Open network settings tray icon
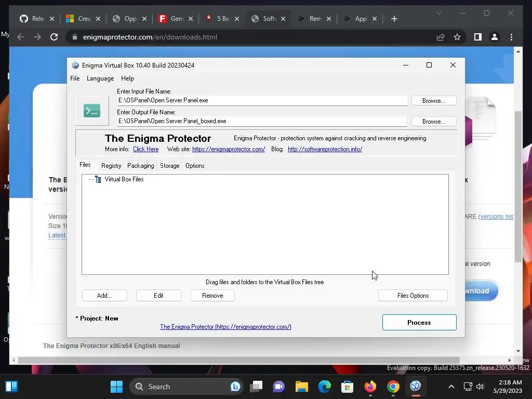 pos(468,387)
